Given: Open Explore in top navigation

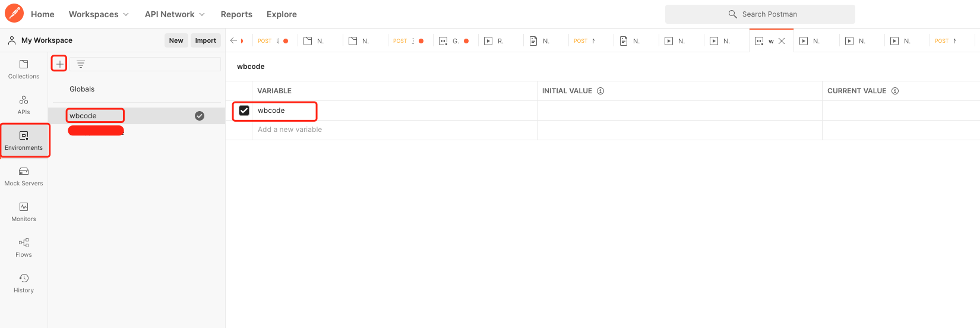Looking at the screenshot, I should pos(282,14).
